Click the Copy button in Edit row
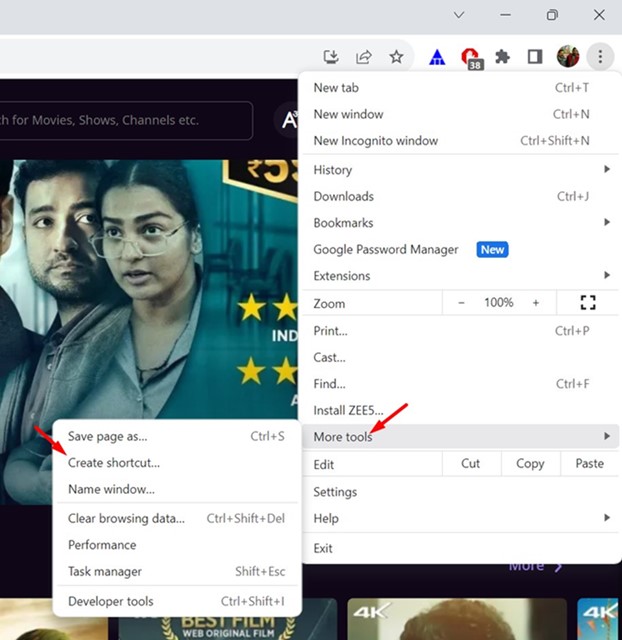This screenshot has width=622, height=640. click(x=530, y=464)
